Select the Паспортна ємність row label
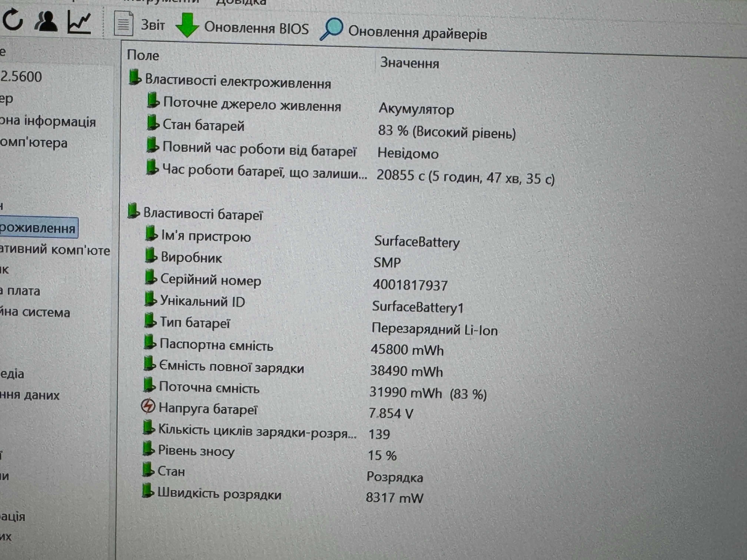 tap(216, 345)
